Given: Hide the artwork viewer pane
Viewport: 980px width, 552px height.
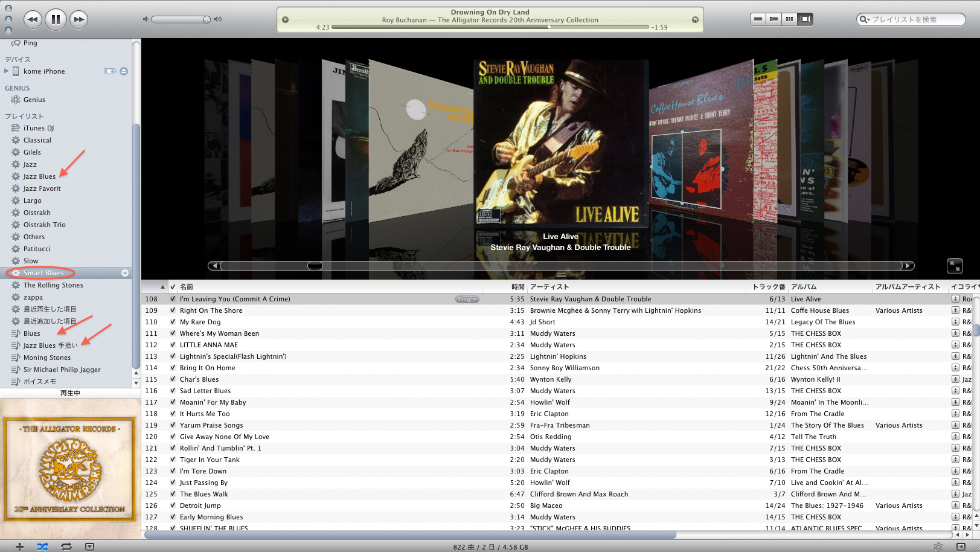Looking at the screenshot, I should [x=89, y=547].
